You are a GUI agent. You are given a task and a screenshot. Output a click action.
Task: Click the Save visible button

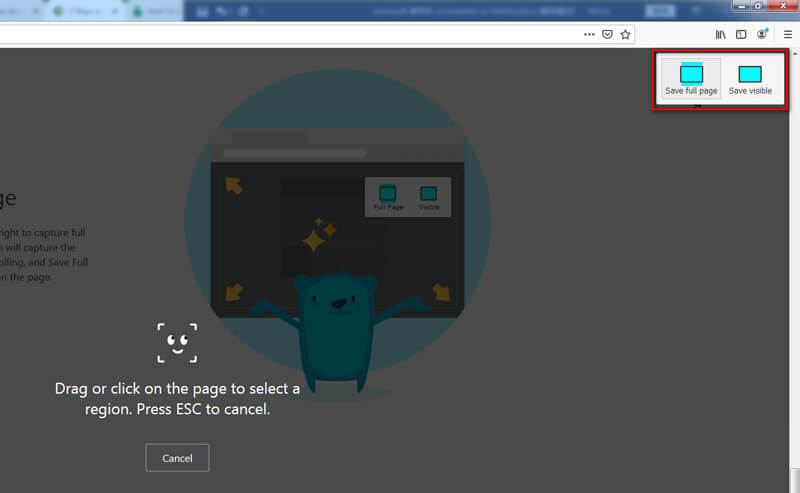[x=750, y=78]
